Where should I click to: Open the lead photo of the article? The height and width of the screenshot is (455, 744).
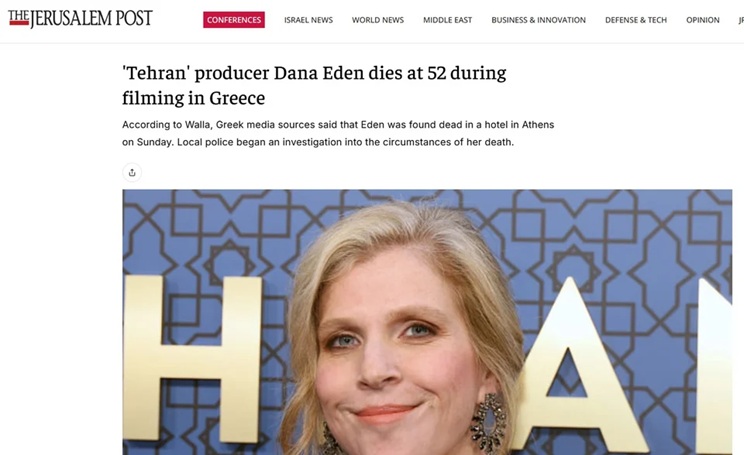(x=427, y=322)
